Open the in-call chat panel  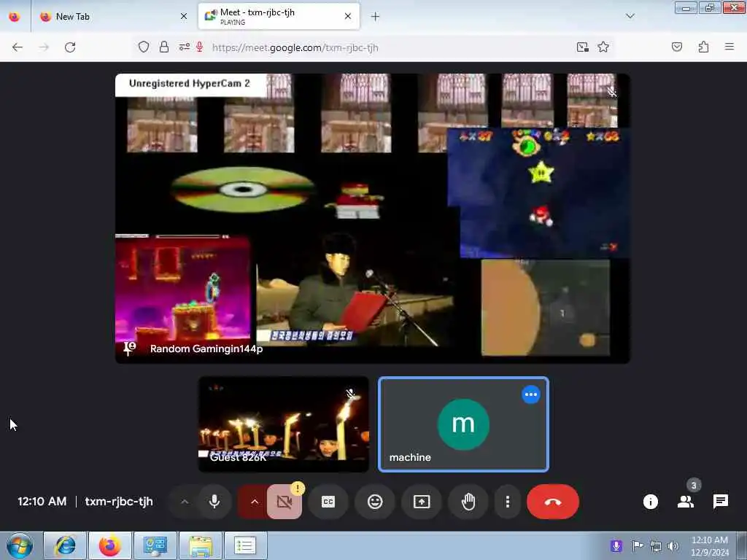(x=720, y=502)
